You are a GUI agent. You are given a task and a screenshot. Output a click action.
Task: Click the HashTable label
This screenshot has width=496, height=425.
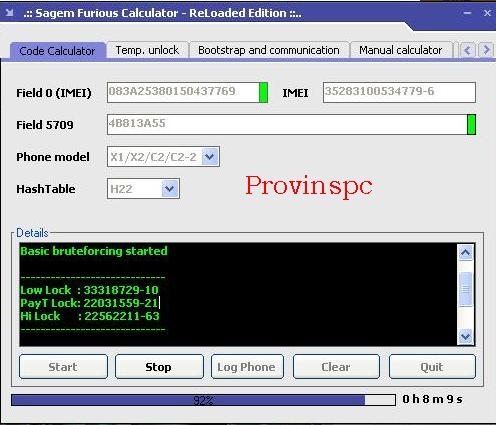pos(46,189)
